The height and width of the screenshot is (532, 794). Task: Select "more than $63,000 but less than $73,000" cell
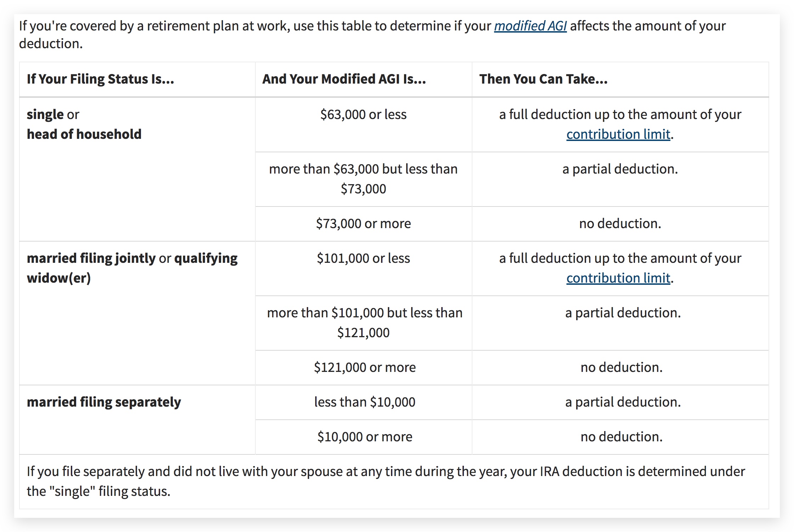[363, 179]
